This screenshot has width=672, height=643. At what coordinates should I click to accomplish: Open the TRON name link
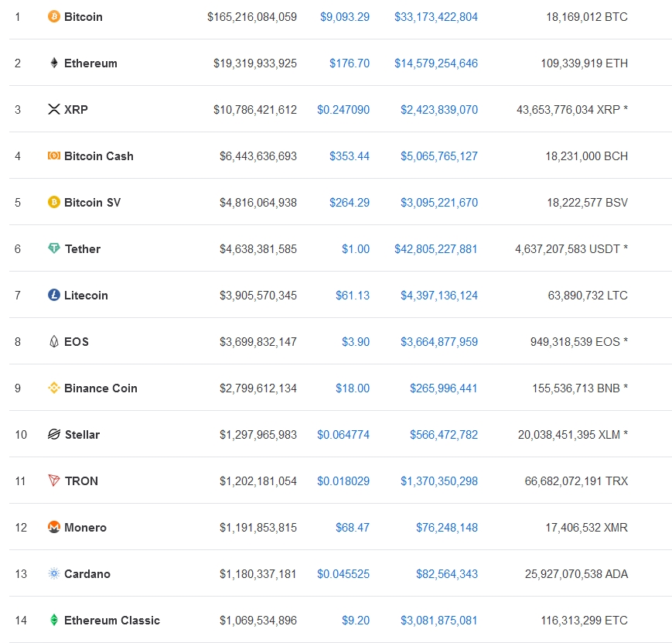point(81,481)
